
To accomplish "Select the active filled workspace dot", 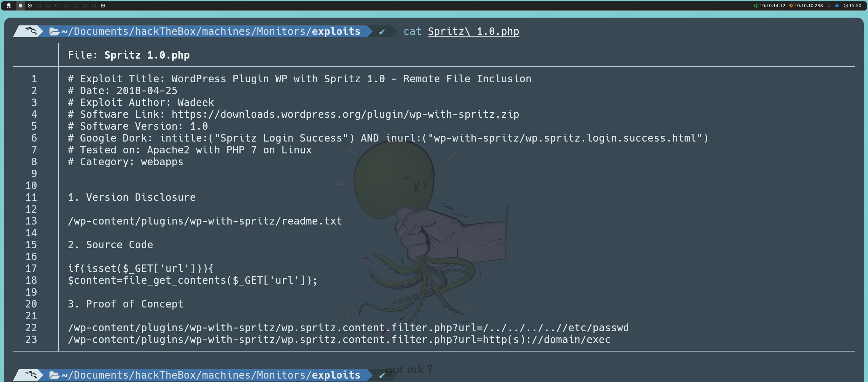I will pos(20,5).
